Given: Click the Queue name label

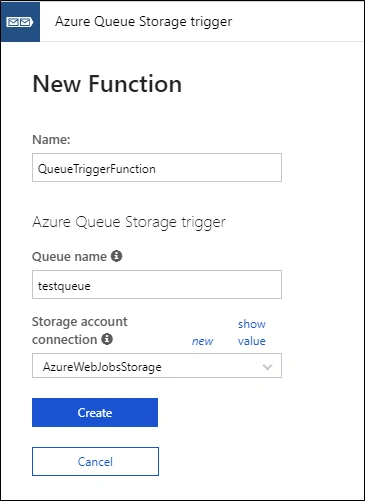Looking at the screenshot, I should click(69, 256).
